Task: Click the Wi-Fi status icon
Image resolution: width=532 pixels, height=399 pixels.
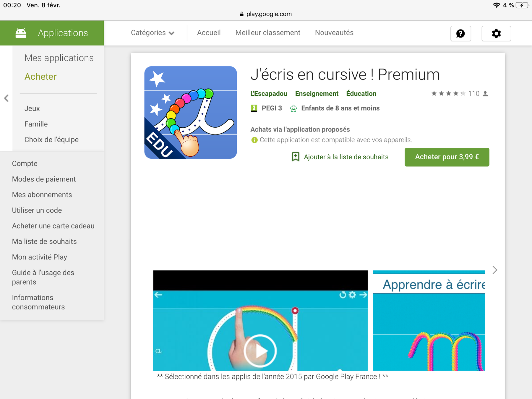Action: tap(497, 5)
